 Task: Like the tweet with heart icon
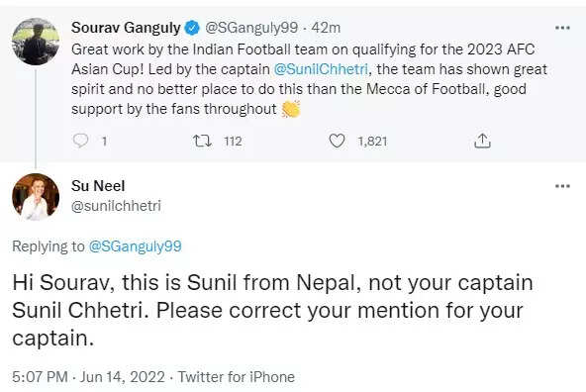[x=337, y=141]
